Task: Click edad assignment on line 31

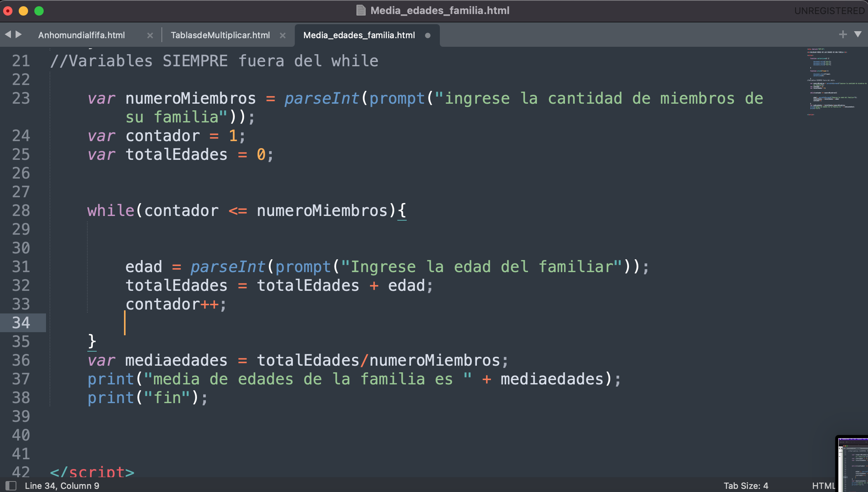Action: coord(143,267)
